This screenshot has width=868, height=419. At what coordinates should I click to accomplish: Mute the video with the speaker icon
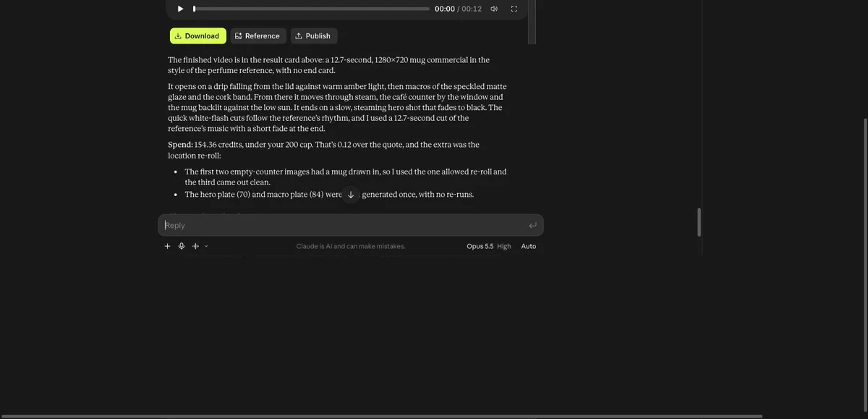pos(494,9)
